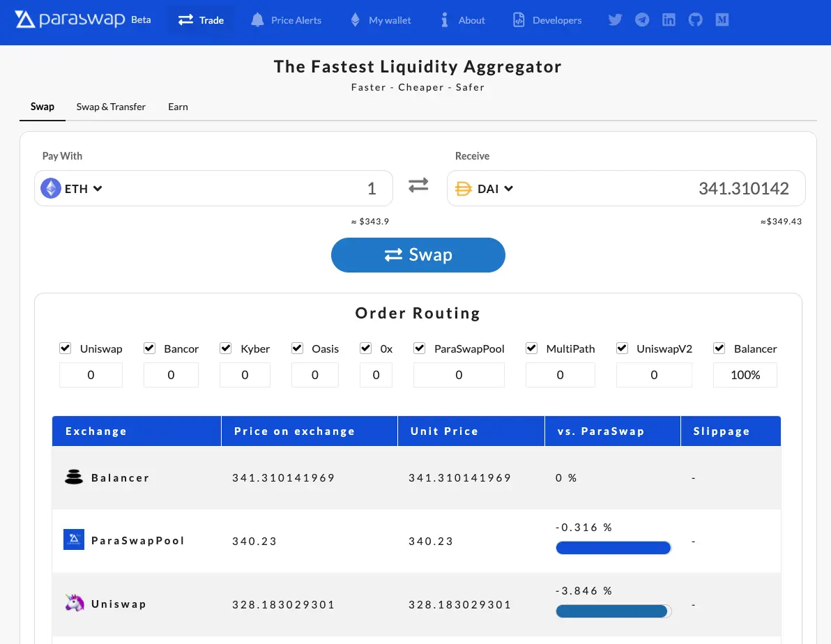Uncheck the Balancer checkbox
The height and width of the screenshot is (644, 831).
(719, 348)
